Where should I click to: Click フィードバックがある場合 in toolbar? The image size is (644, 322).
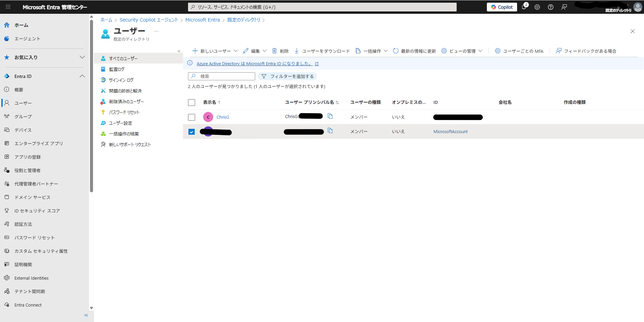586,51
